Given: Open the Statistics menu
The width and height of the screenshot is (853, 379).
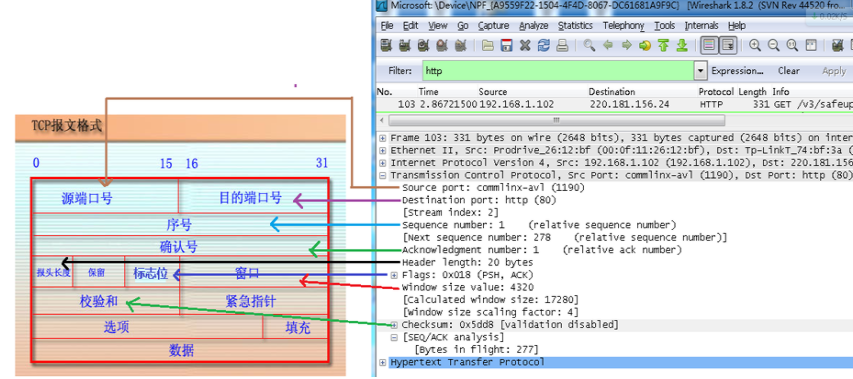Looking at the screenshot, I should 575,26.
